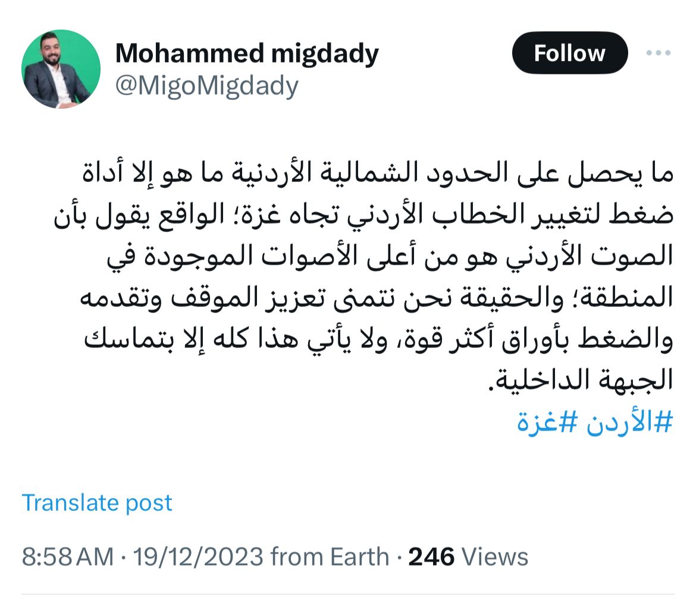Click the word Views

[494, 557]
